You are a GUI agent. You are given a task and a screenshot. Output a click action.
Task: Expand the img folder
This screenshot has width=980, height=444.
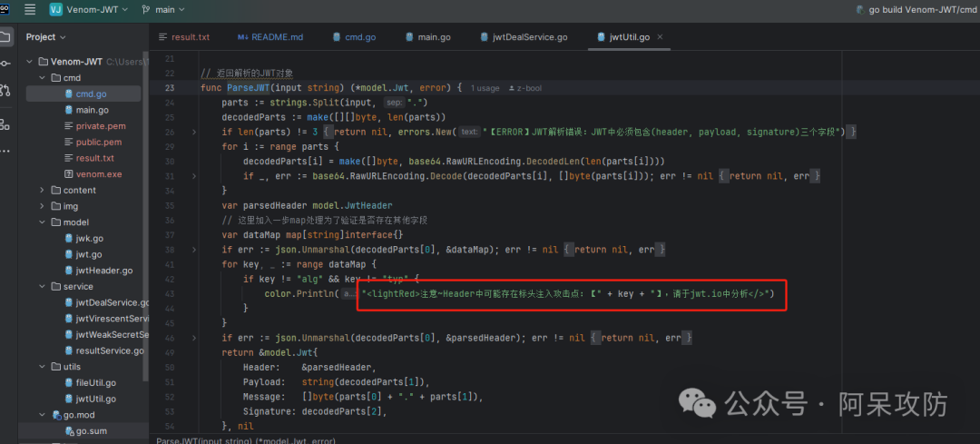[x=42, y=206]
